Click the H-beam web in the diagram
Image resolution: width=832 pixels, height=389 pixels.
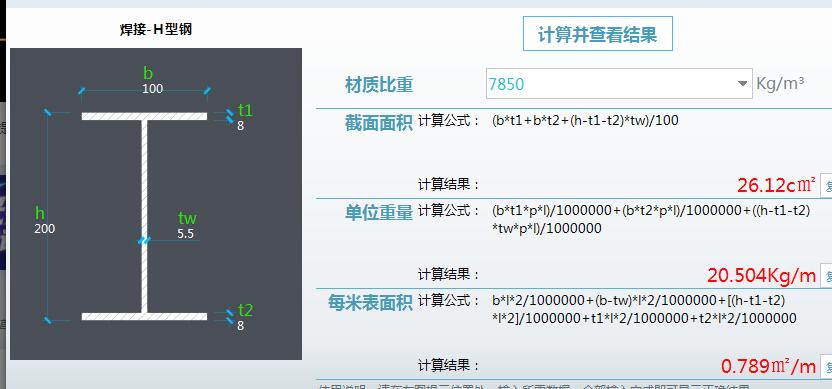(144, 217)
